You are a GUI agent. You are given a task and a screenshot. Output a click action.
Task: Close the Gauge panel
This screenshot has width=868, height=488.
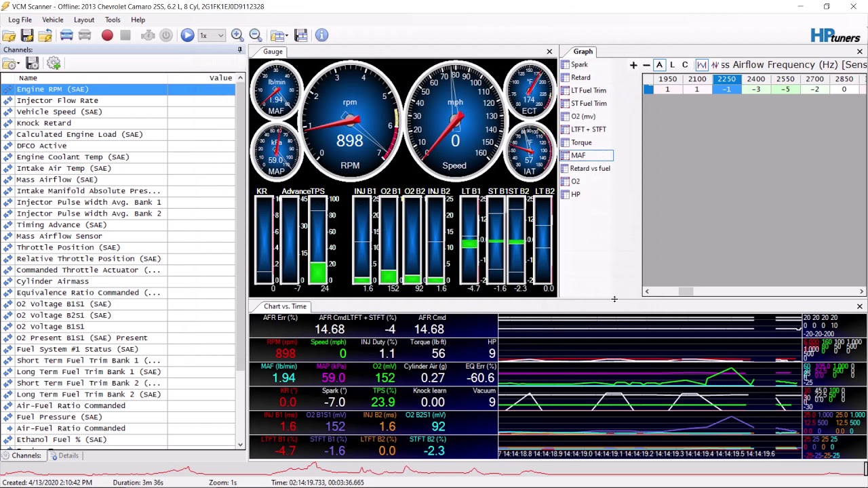[549, 52]
